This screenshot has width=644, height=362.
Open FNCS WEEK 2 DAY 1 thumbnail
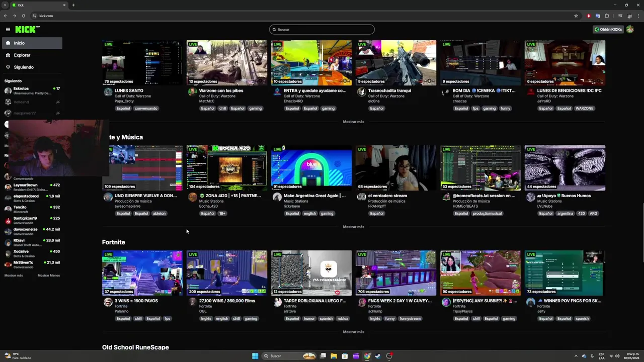pos(396,273)
